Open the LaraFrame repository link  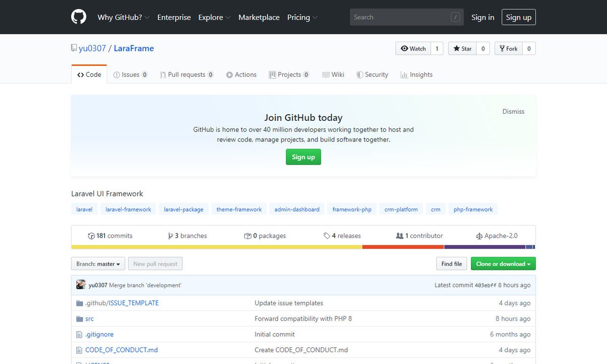point(134,49)
